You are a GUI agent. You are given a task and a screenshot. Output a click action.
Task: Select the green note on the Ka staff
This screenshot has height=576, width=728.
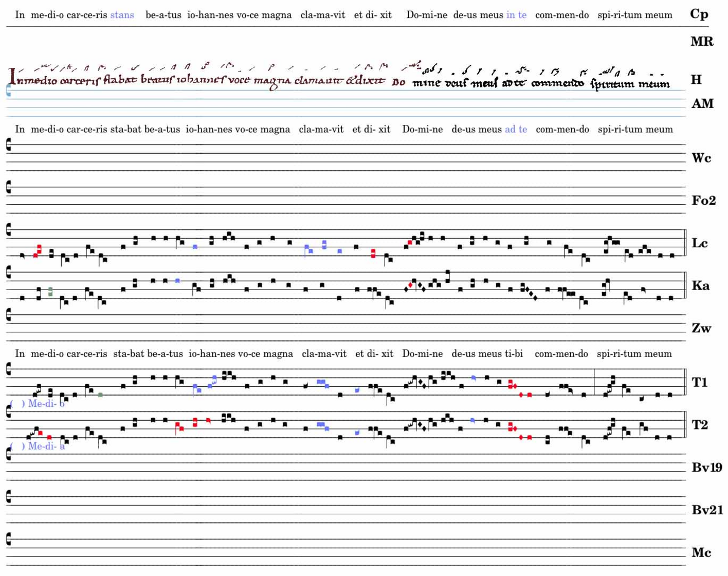tap(50, 292)
